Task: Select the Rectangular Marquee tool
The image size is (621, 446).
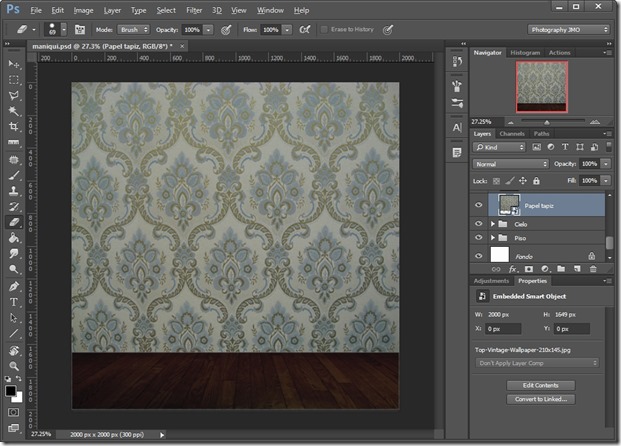Action: (14, 80)
